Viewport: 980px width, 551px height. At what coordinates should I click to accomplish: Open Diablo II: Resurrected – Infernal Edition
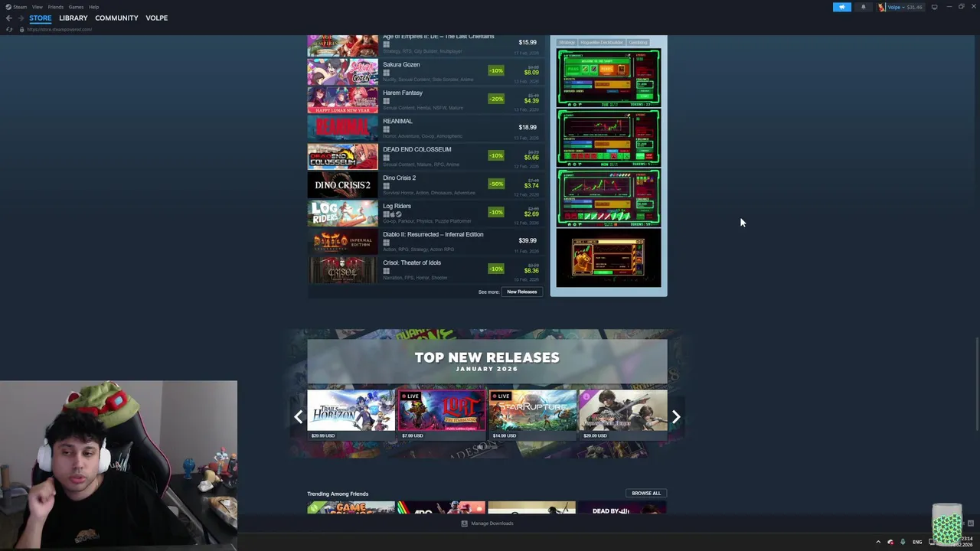pyautogui.click(x=426, y=242)
